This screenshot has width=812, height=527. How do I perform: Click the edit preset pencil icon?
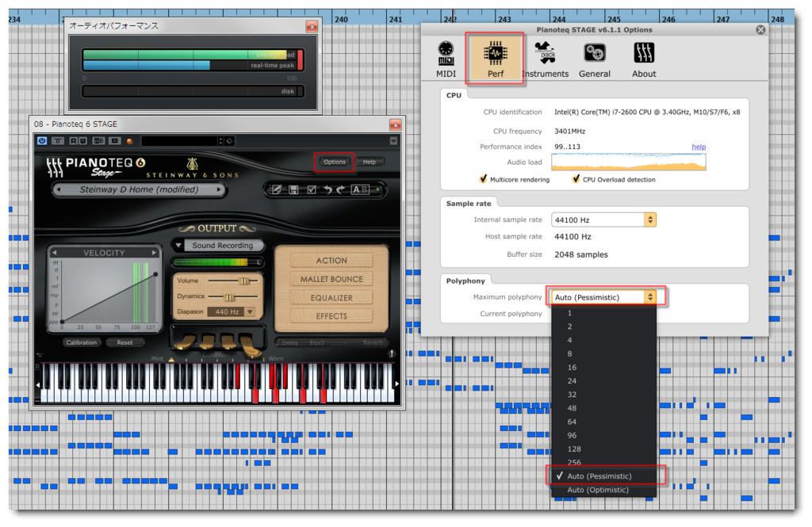pos(277,190)
